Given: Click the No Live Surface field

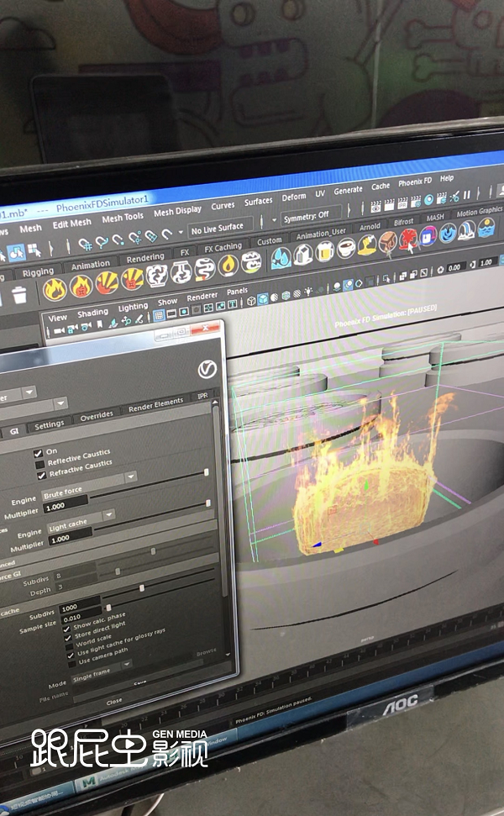Looking at the screenshot, I should coord(221,228).
